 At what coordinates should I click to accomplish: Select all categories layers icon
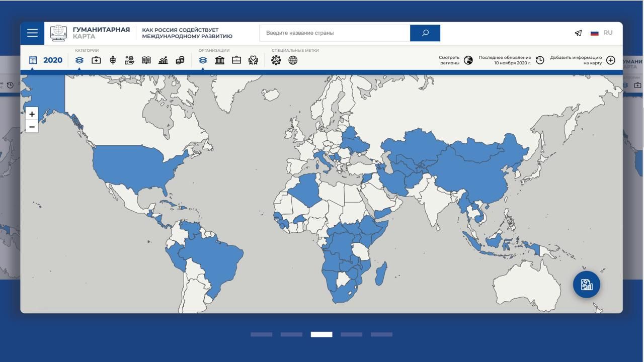pos(79,60)
